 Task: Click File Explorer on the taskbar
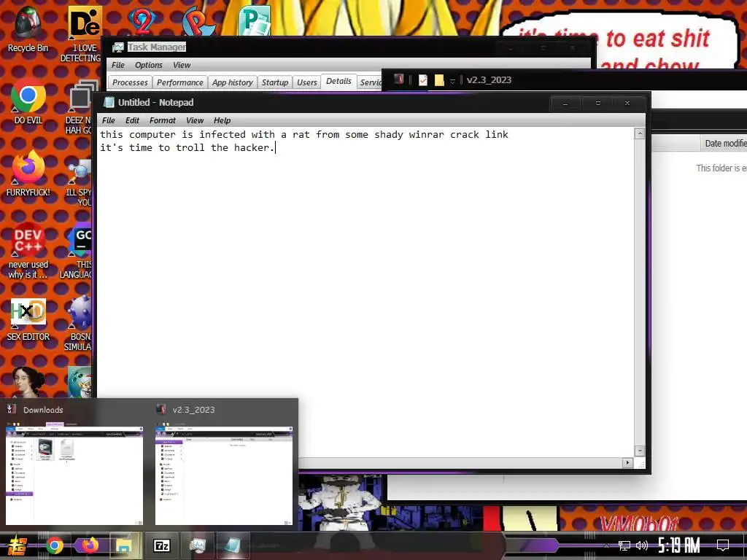point(125,545)
